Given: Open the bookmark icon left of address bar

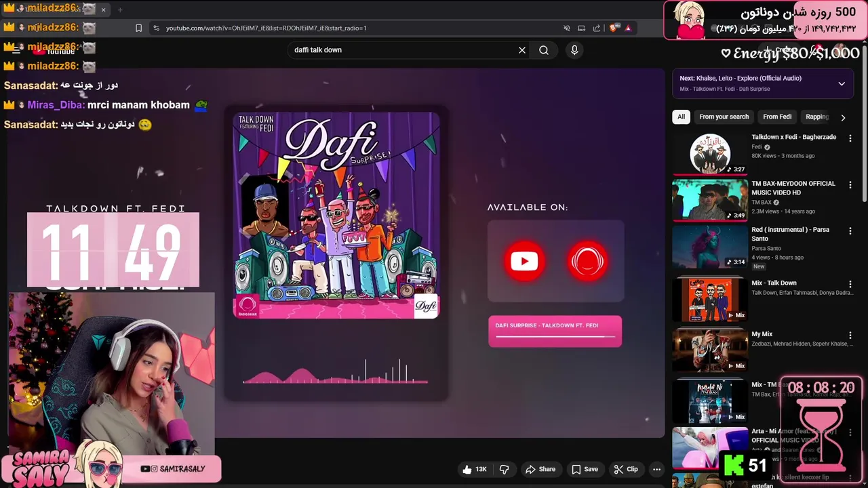Looking at the screenshot, I should (138, 28).
